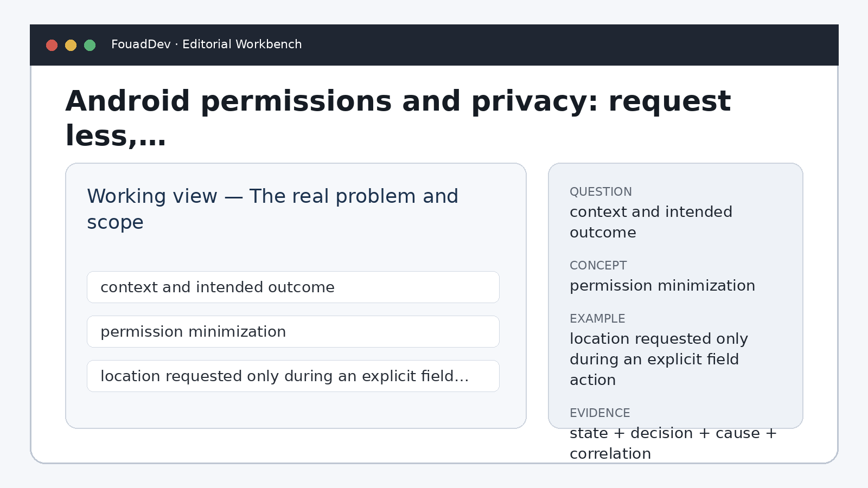Select the context and intended outcome row
This screenshot has height=488, width=868.
click(x=293, y=287)
